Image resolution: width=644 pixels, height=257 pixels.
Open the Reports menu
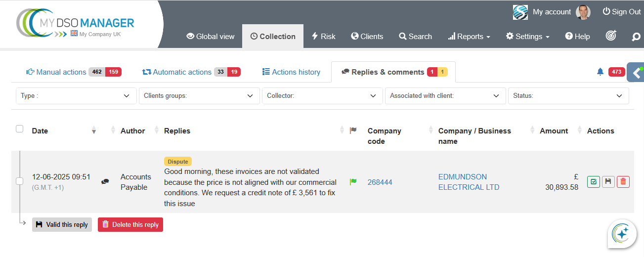(x=469, y=37)
